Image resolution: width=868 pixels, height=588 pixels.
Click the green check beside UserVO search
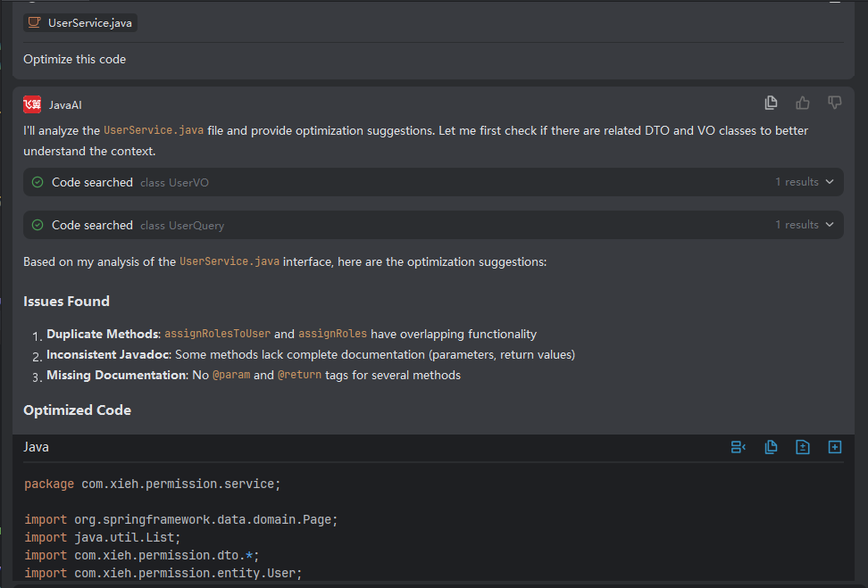pos(38,182)
